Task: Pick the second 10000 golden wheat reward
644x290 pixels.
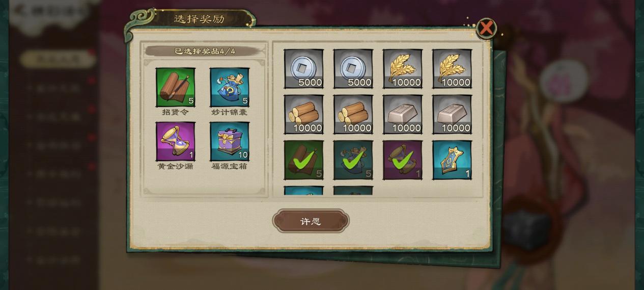Action: [x=452, y=69]
